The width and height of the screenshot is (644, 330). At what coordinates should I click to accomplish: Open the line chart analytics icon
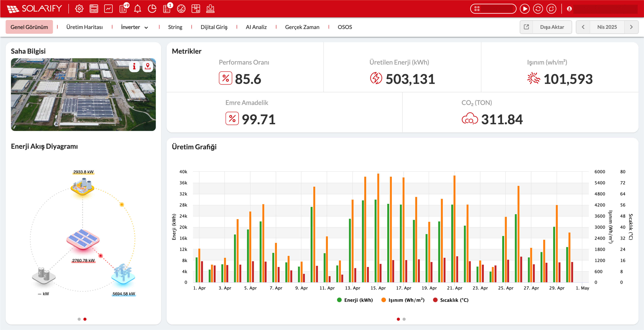[108, 9]
